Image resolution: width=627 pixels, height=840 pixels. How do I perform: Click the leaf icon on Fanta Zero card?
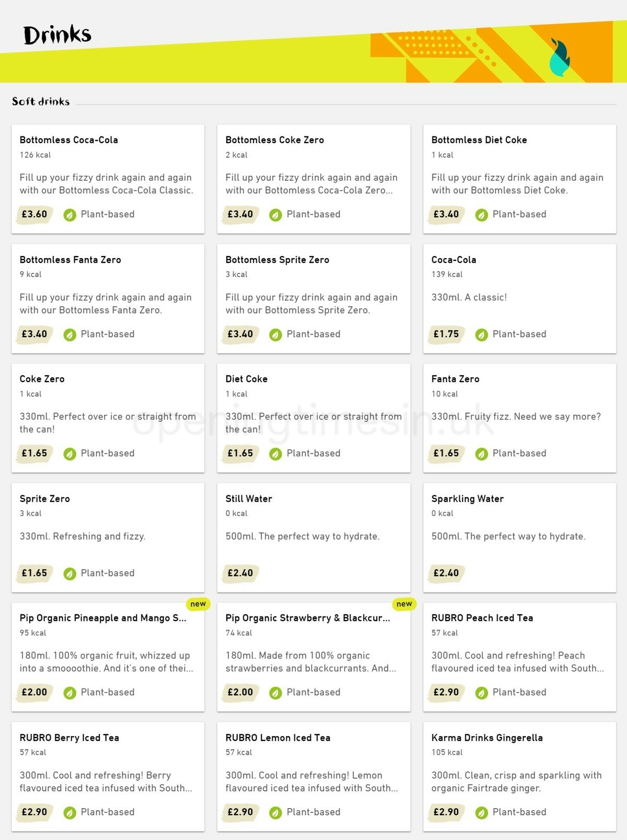pos(481,454)
